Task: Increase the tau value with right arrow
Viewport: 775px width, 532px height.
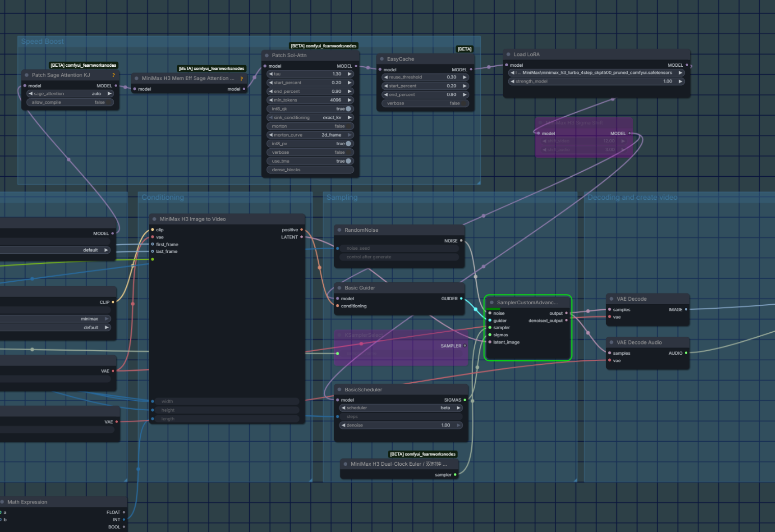Action: tap(350, 74)
